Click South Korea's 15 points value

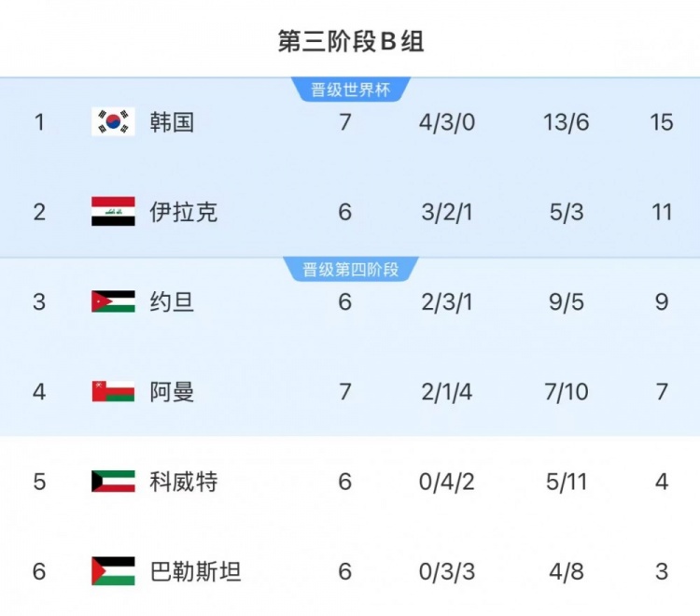pos(662,121)
